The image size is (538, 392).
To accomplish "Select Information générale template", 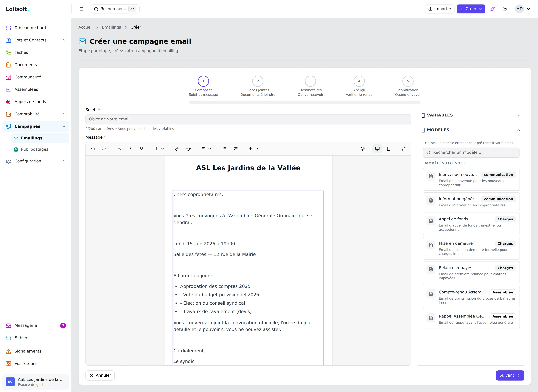I will pyautogui.click(x=471, y=202).
